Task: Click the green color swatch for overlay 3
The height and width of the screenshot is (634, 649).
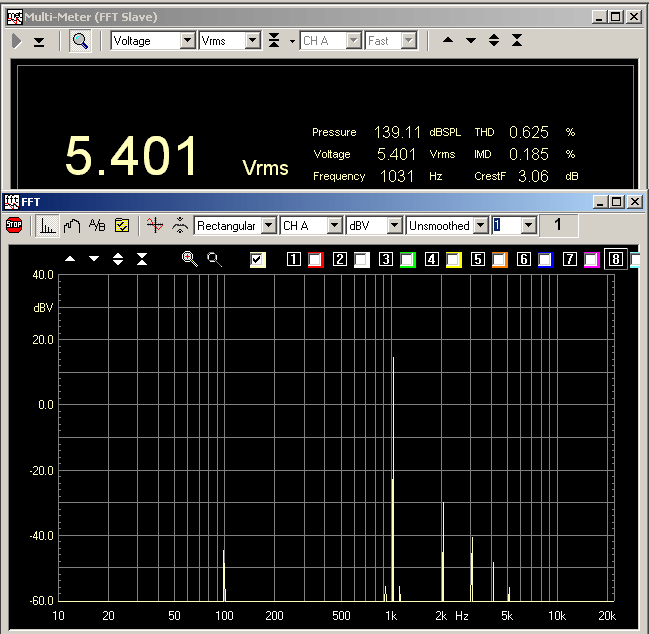Action: point(407,260)
